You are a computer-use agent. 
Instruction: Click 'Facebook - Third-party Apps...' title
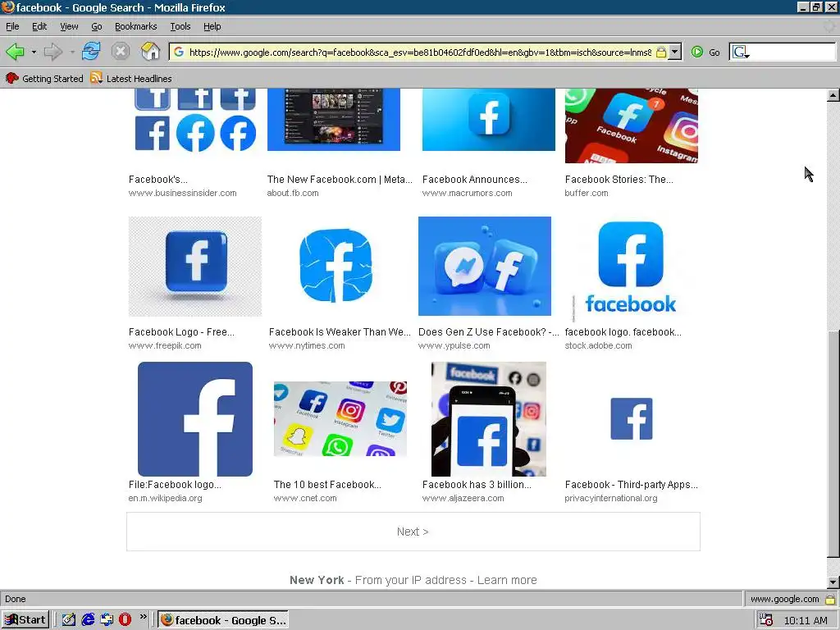click(631, 485)
